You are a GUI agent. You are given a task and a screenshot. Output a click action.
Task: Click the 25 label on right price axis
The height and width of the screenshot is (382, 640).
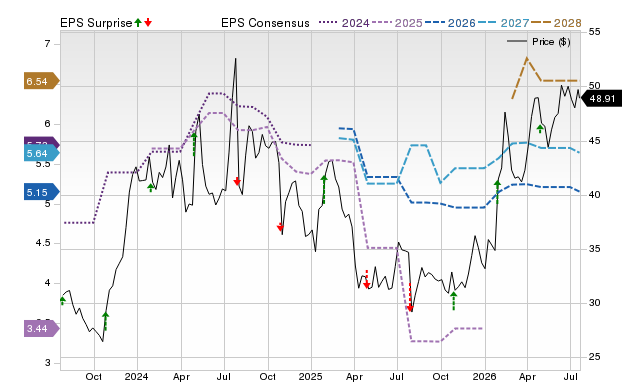pyautogui.click(x=595, y=357)
